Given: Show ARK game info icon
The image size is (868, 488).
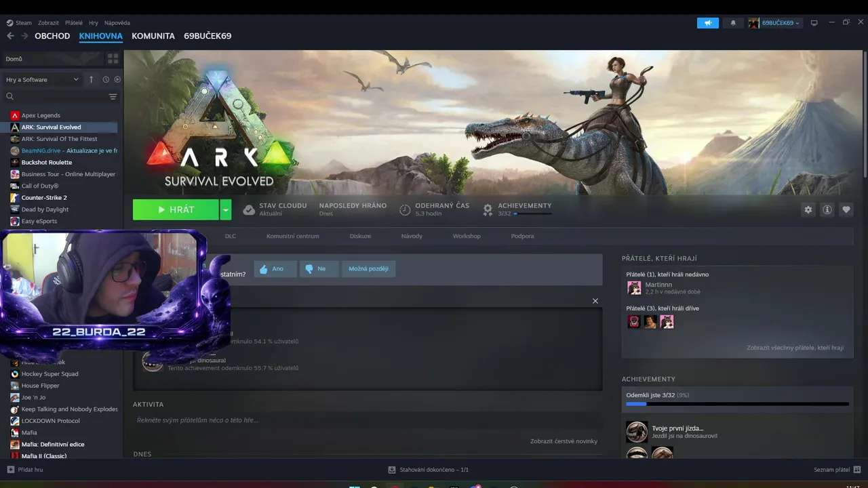Looking at the screenshot, I should (x=827, y=209).
